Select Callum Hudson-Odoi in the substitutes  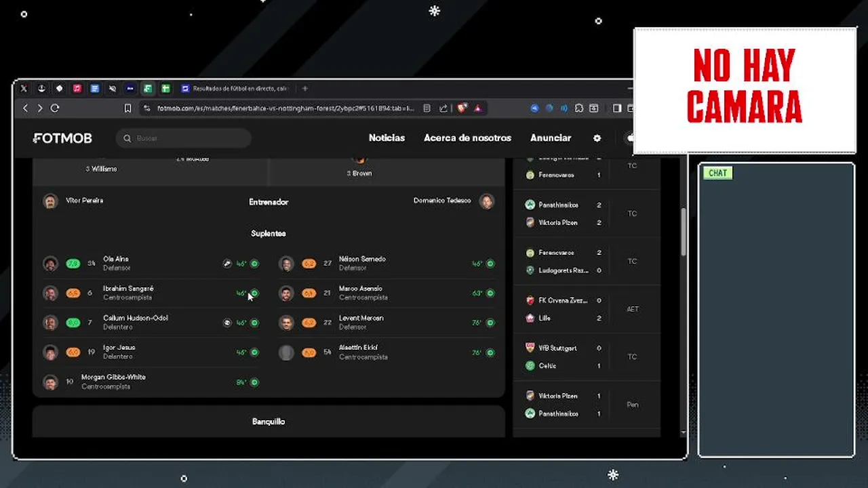(151, 323)
